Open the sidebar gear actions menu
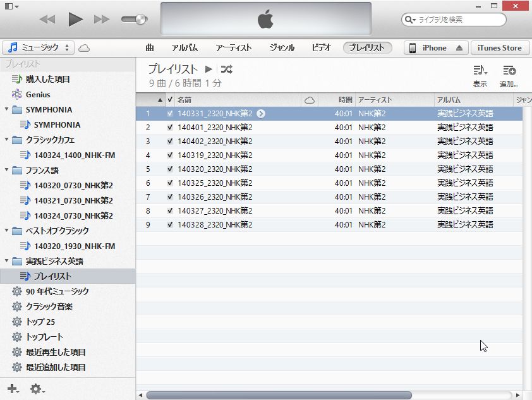The image size is (532, 400). coord(37,389)
